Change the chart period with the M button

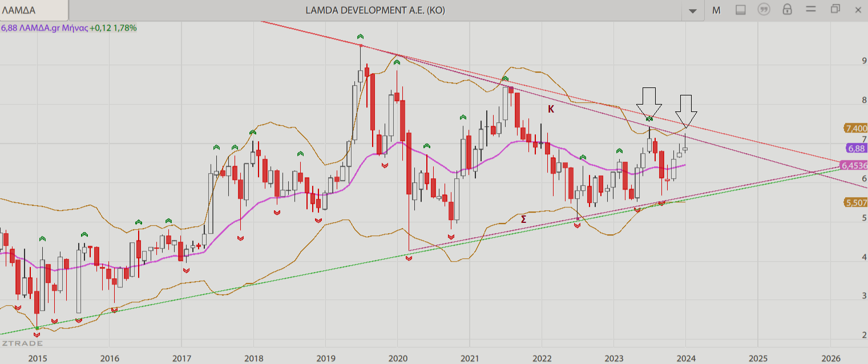[x=716, y=10]
